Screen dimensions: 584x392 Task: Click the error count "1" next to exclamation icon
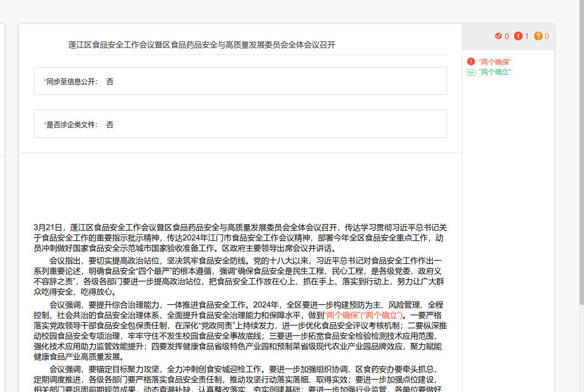click(x=526, y=37)
